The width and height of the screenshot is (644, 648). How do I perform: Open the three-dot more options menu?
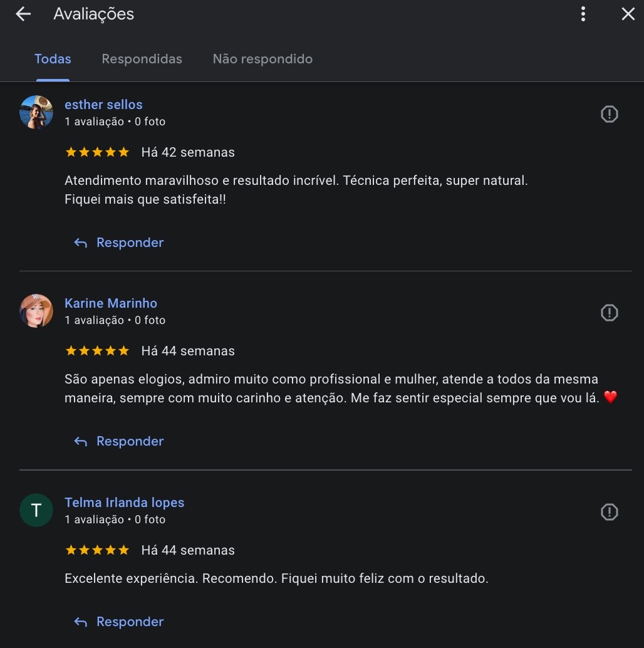[583, 14]
